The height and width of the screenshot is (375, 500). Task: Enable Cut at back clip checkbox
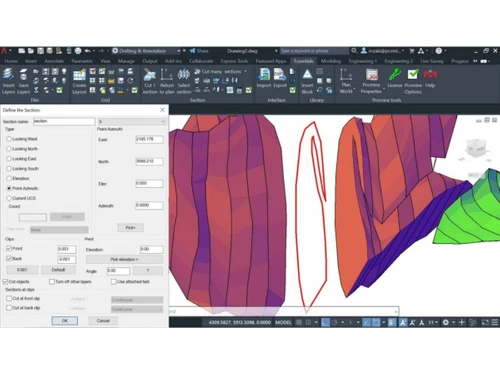[x=9, y=308]
